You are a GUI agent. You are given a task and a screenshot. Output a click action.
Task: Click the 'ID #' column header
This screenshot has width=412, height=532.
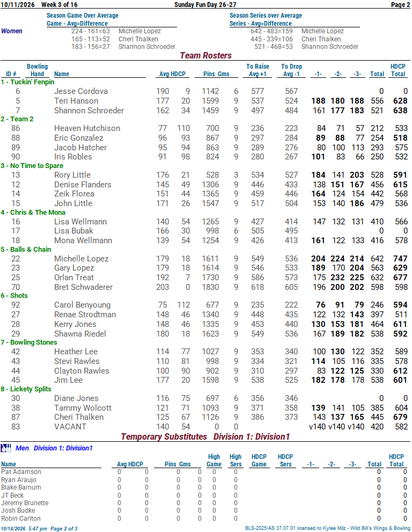click(x=11, y=74)
